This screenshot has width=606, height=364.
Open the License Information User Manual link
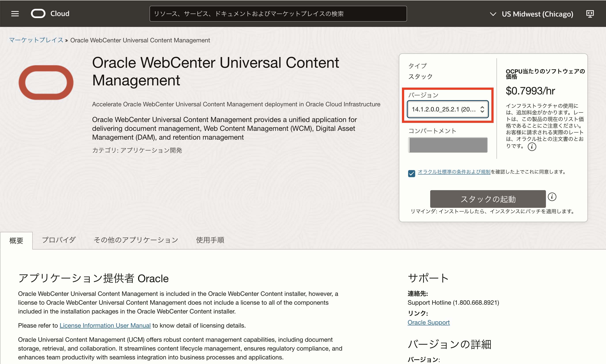click(105, 325)
